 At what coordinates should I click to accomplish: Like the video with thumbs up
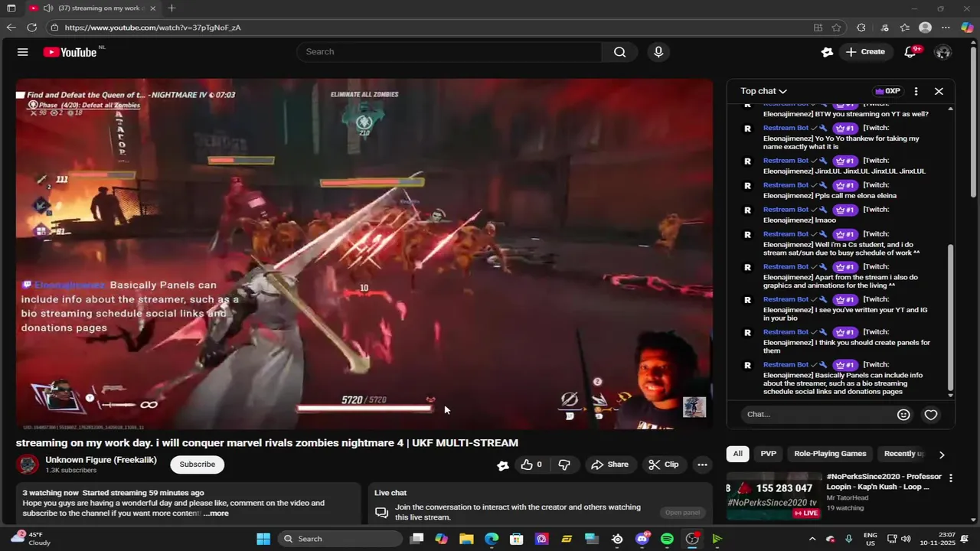pyautogui.click(x=531, y=465)
